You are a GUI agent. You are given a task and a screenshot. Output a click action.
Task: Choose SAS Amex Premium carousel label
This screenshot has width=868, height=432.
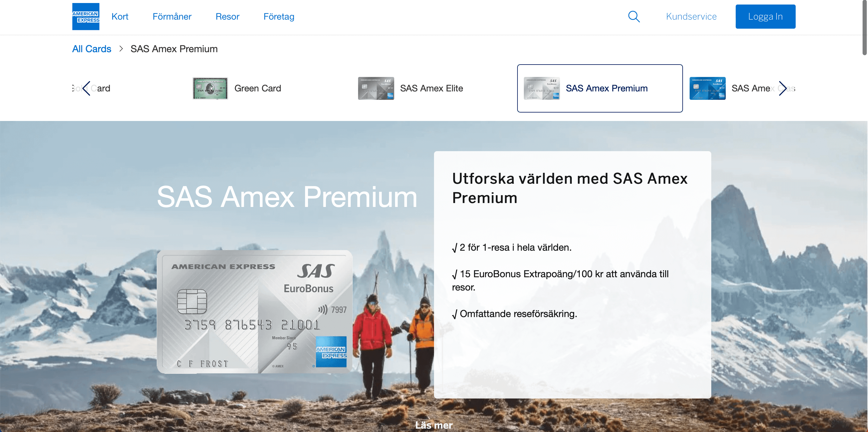(606, 88)
